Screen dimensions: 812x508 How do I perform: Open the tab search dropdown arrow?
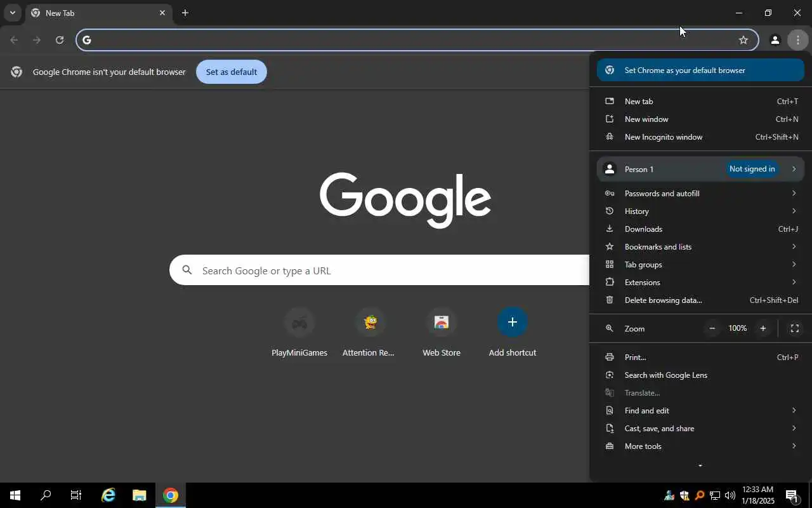pos(12,13)
